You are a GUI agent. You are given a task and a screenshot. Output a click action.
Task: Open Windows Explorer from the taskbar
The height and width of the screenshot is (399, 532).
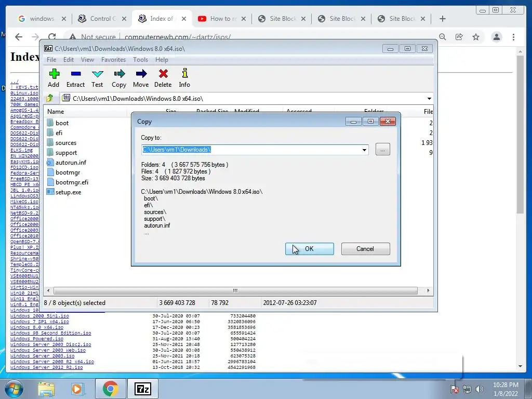pos(46,389)
